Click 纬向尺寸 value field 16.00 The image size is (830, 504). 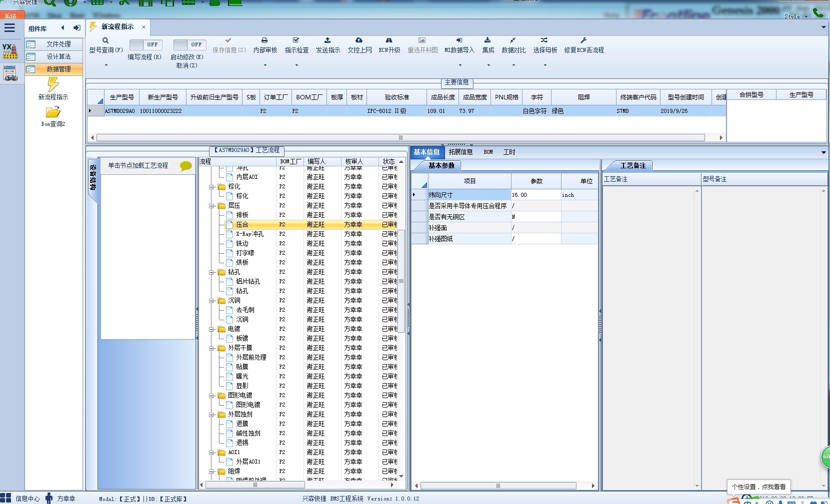click(x=536, y=195)
